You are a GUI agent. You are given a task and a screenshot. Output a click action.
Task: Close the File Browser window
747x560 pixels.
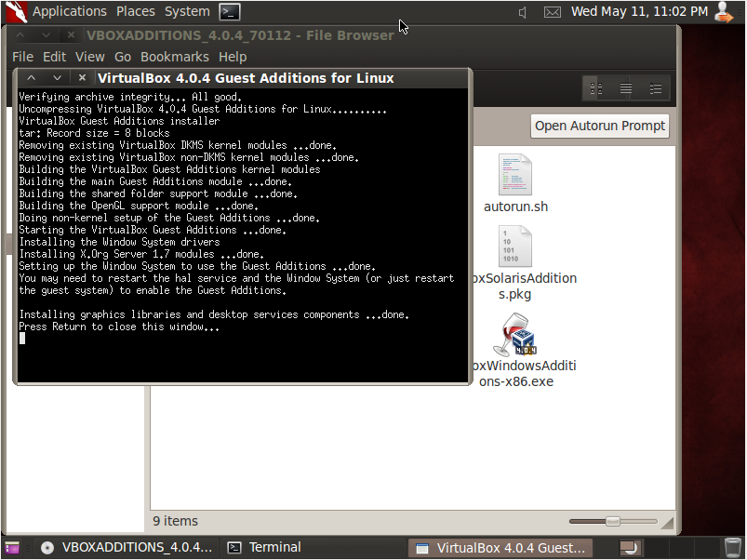(71, 35)
